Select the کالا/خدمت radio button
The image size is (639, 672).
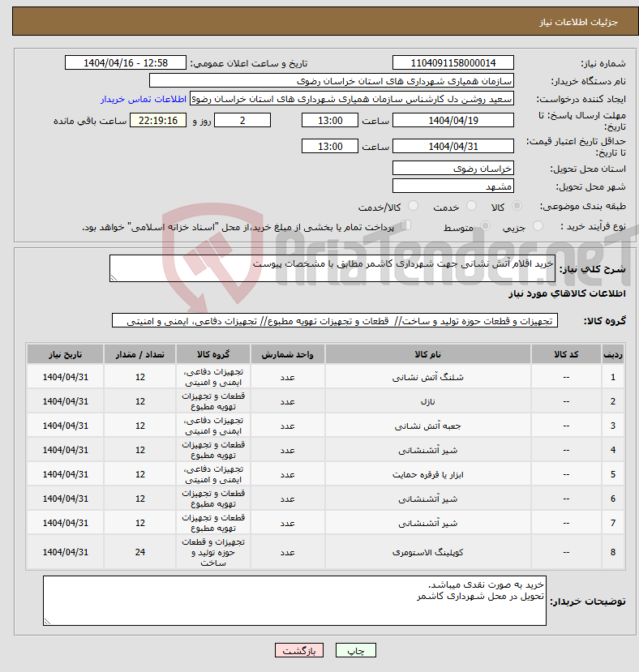coord(413,206)
